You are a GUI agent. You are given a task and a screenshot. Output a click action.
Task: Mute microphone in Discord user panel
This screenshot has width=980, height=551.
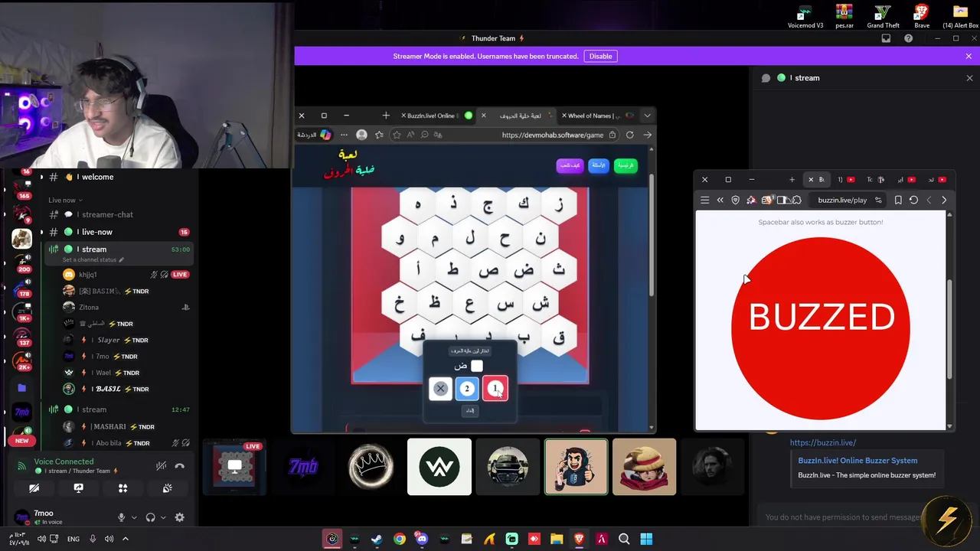click(121, 517)
